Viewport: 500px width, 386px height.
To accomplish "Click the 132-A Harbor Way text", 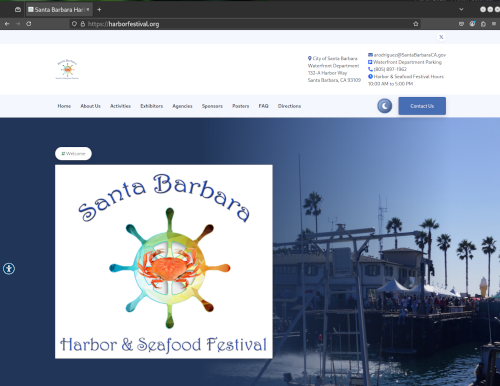I will [x=327, y=73].
